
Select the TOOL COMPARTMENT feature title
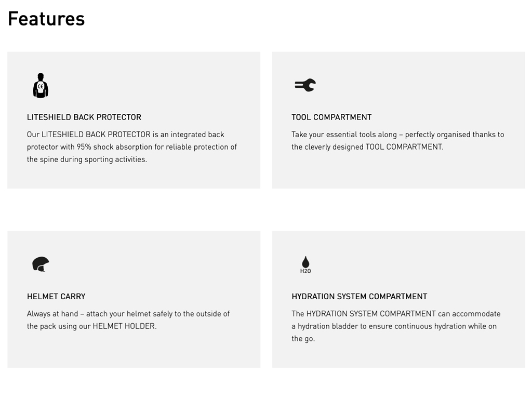pyautogui.click(x=331, y=117)
